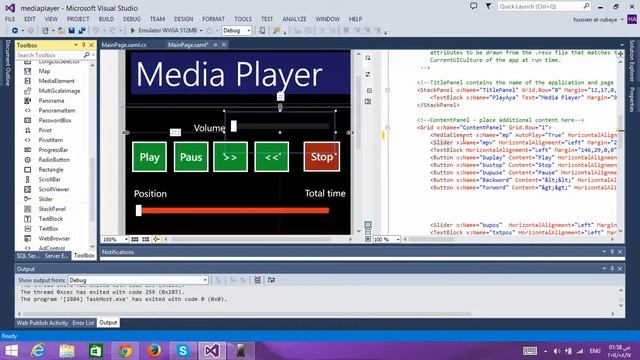
Task: Click the Navigate Backward toolbar icon
Action: [x=15, y=31]
